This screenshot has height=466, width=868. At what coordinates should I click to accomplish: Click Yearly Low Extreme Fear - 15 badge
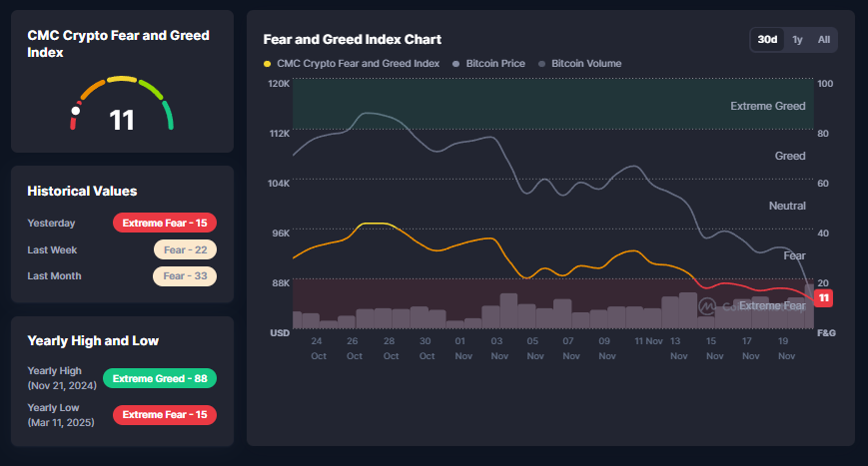click(165, 414)
